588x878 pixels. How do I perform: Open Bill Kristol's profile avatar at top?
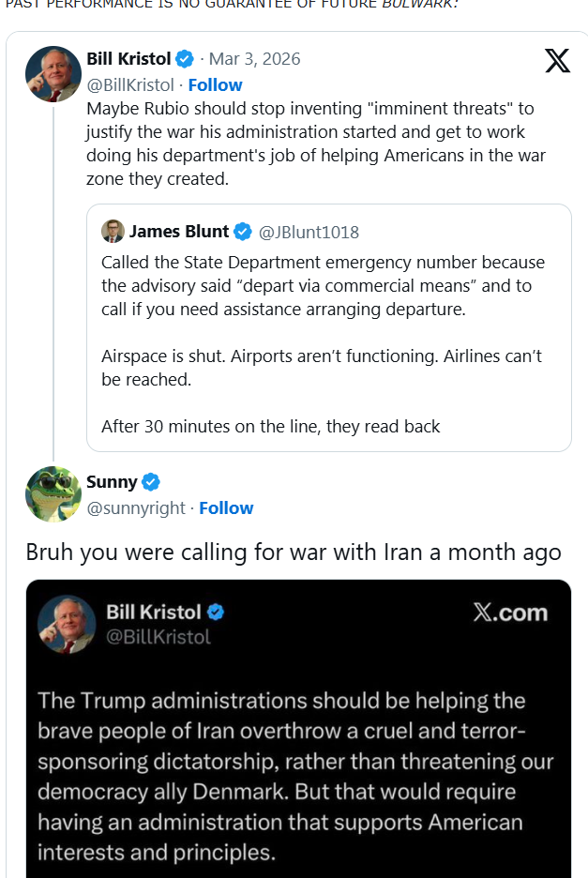(53, 73)
